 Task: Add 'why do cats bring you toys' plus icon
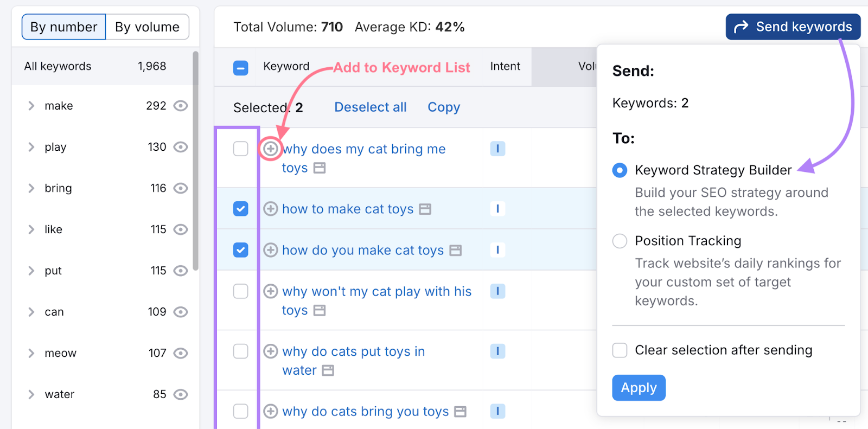click(271, 411)
